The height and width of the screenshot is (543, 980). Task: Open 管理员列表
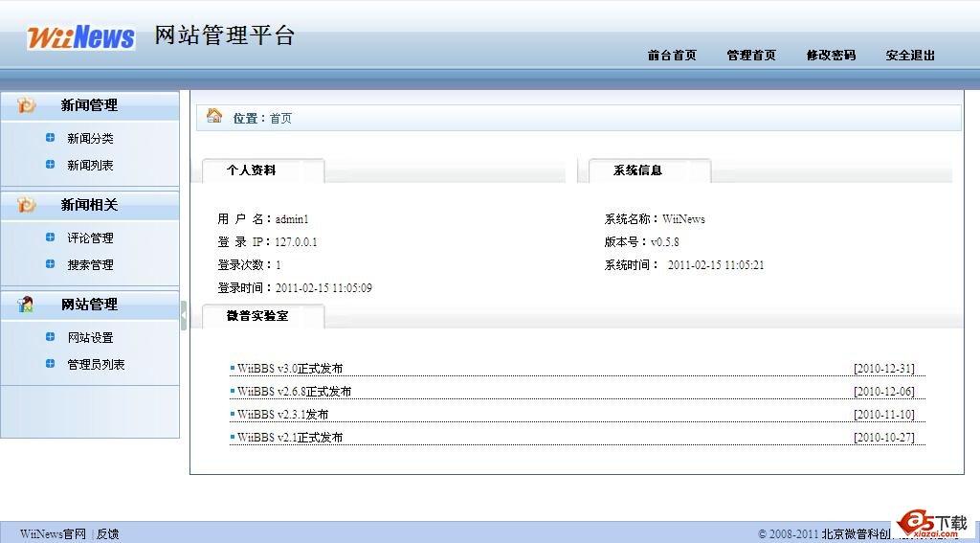point(96,364)
